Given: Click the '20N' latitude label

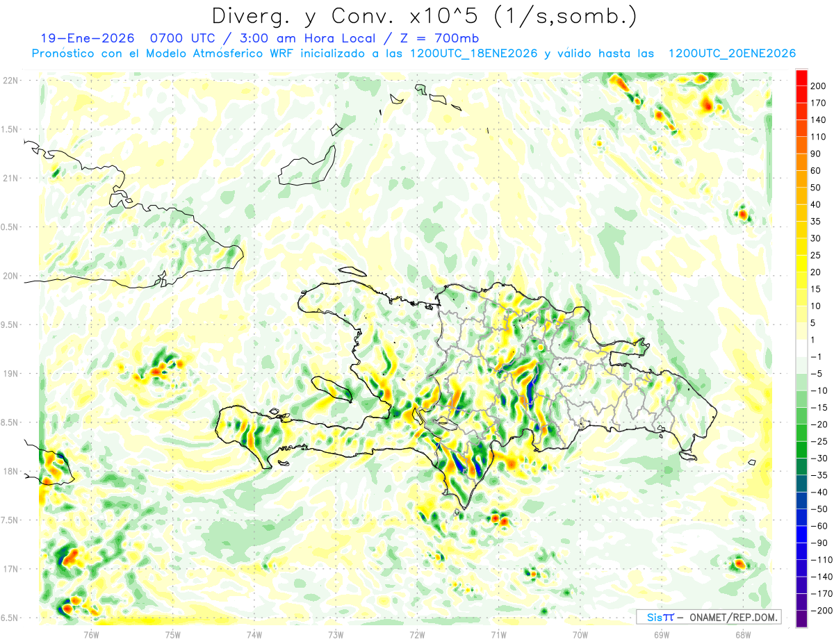Looking at the screenshot, I should coord(10,276).
